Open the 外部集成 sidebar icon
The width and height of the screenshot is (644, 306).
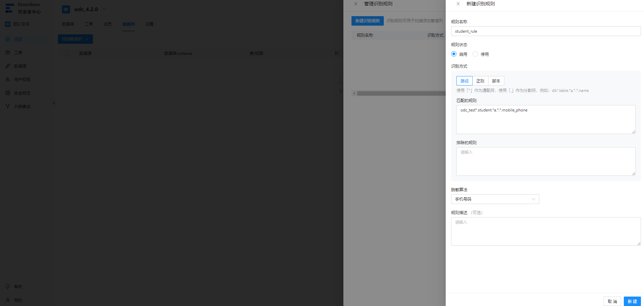coord(8,106)
